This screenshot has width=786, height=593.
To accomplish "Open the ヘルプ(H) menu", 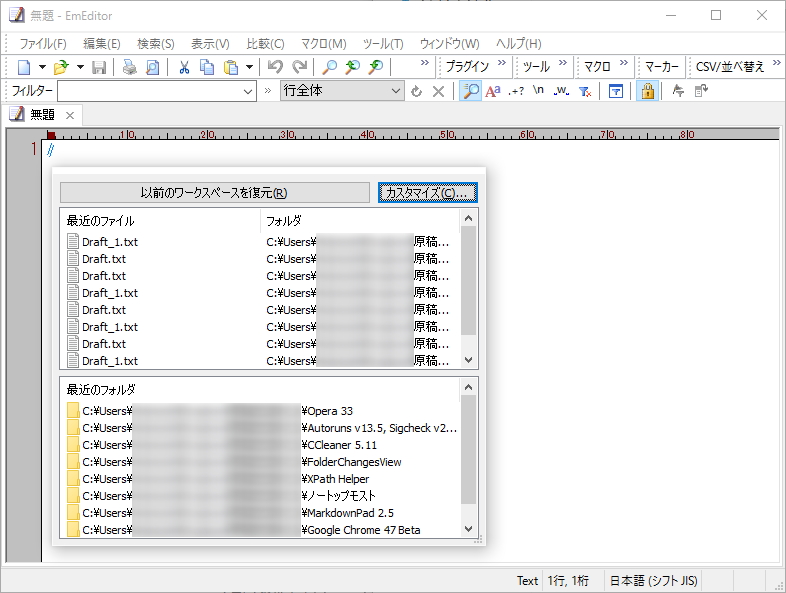I will 518,44.
